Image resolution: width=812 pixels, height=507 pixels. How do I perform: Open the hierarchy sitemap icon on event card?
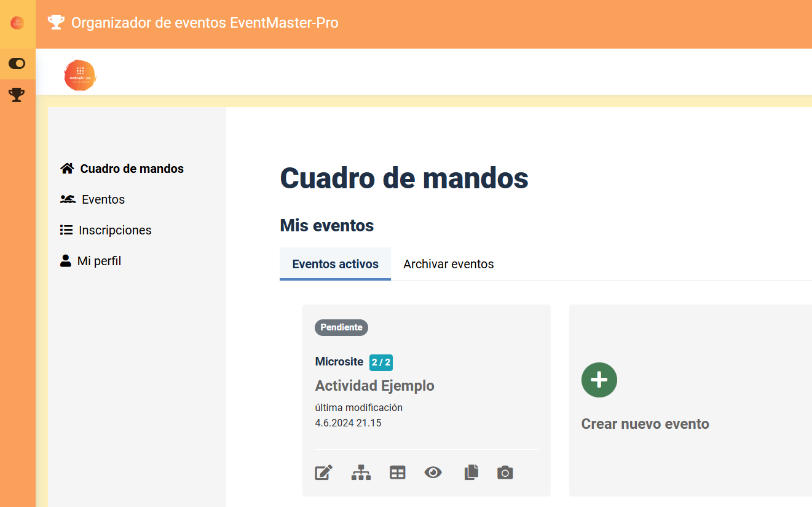(x=361, y=473)
